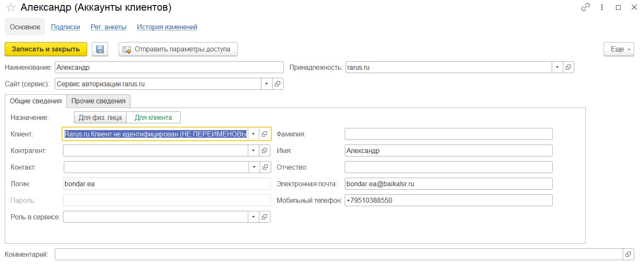Viewport: 644px width, 264px height.
Task: Click the Записать и закрыть button
Action: pos(46,49)
